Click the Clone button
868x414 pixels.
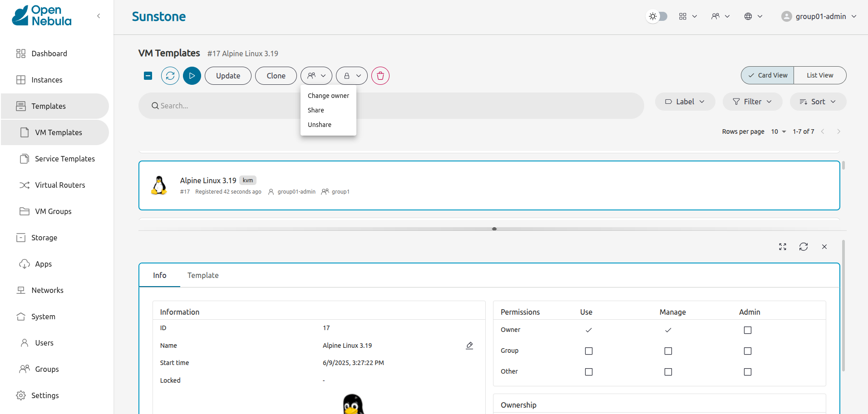point(276,76)
